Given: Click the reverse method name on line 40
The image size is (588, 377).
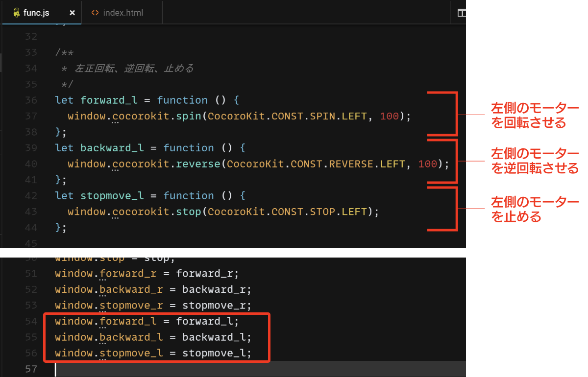Looking at the screenshot, I should (197, 164).
